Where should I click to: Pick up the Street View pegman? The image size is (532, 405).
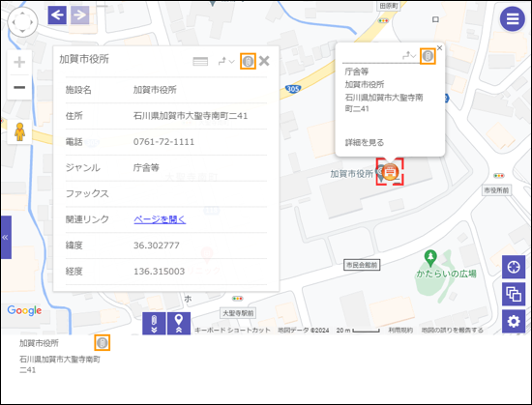[19, 131]
